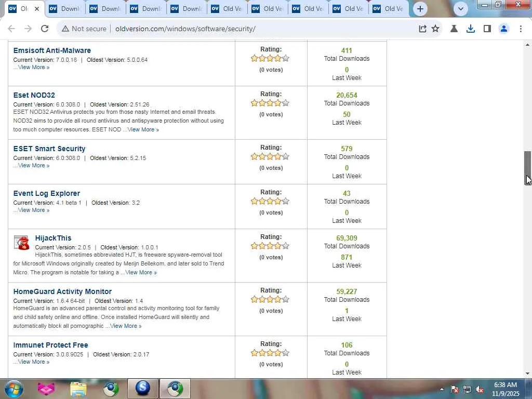Switch to the fourth Downl tab
The height and width of the screenshot is (399, 532).
[x=145, y=9]
